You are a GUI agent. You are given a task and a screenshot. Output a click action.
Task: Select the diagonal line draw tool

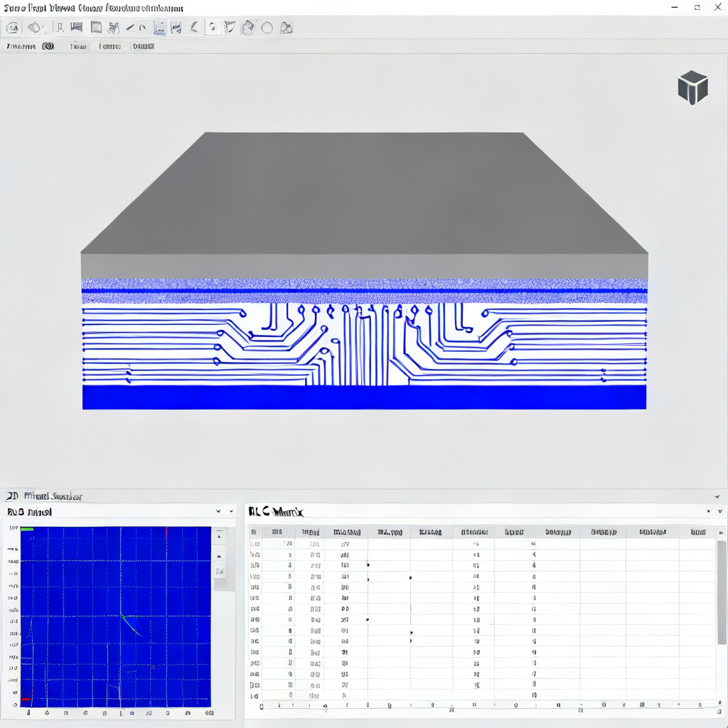tap(130, 28)
